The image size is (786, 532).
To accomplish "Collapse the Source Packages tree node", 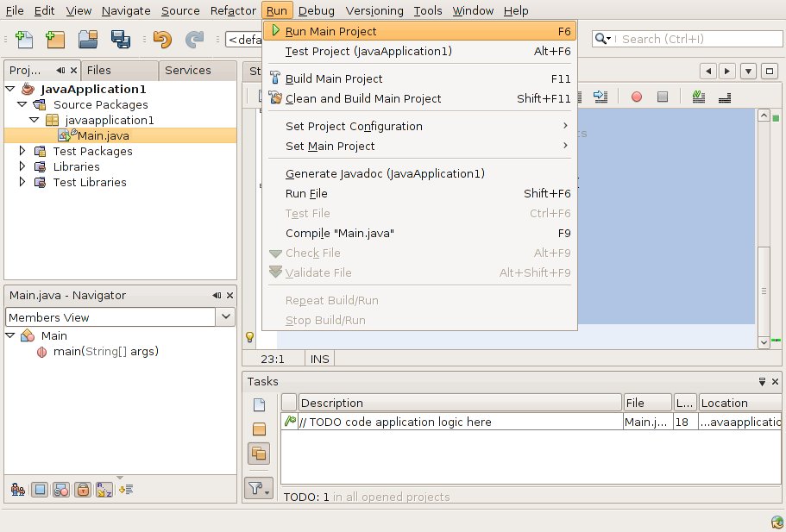I will click(x=23, y=104).
